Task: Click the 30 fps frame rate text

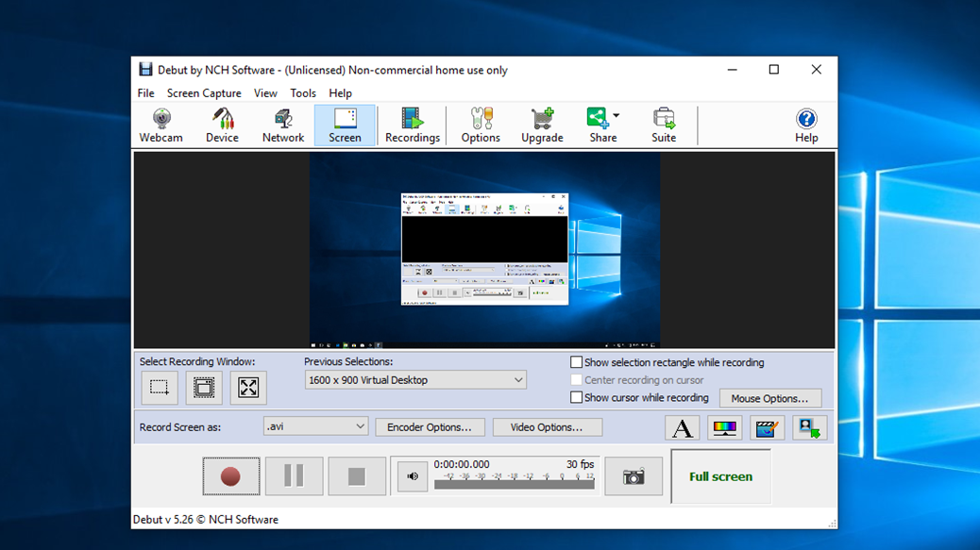Action: pos(580,464)
